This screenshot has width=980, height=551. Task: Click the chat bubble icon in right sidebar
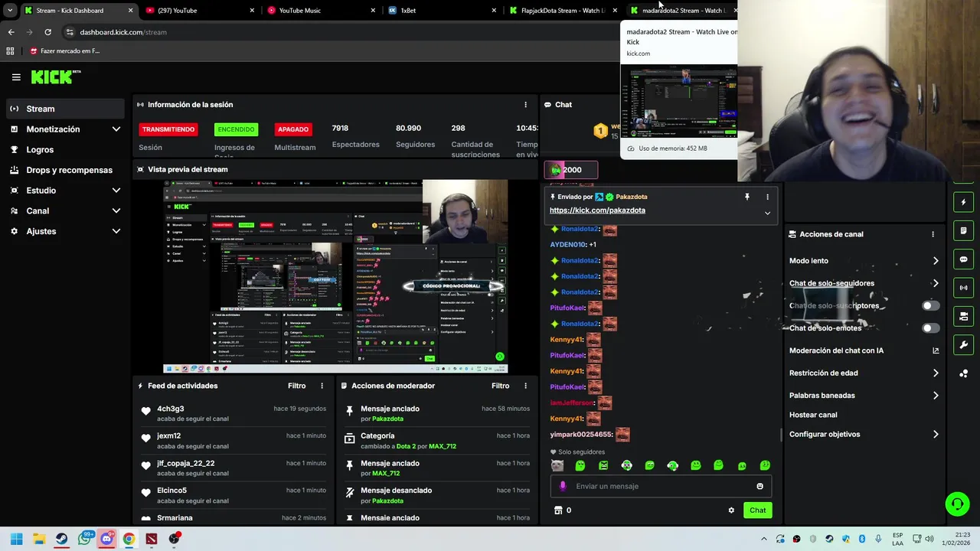click(963, 259)
